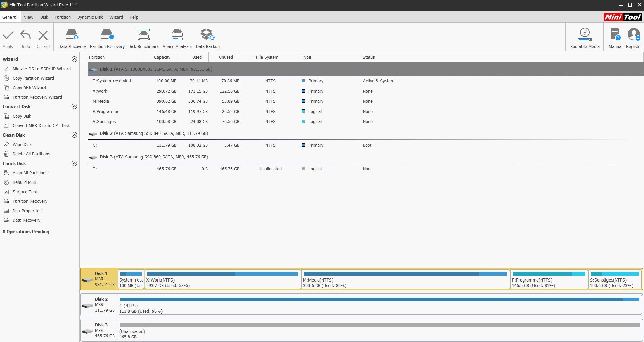Click the Delete All Partitions trash icon
644x342 pixels.
[x=6, y=154]
